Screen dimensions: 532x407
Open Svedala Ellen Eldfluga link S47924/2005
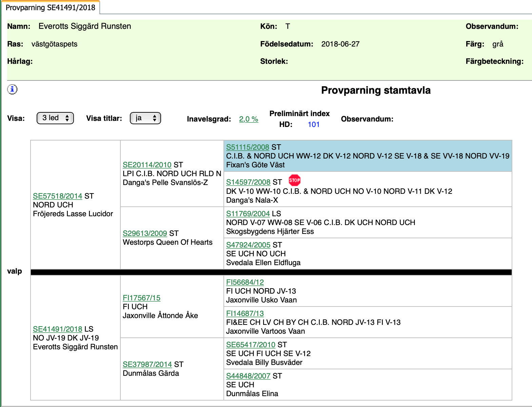pyautogui.click(x=248, y=245)
